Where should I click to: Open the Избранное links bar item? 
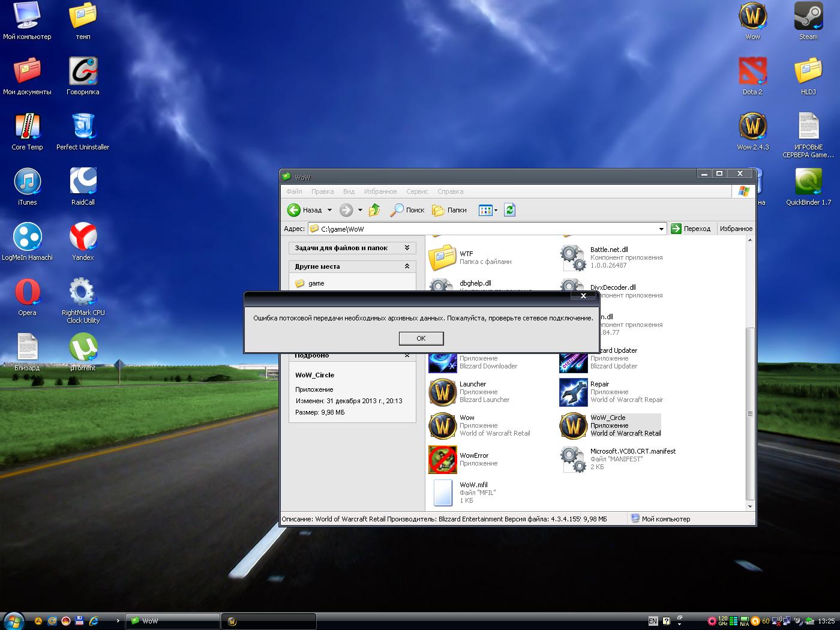[736, 229]
